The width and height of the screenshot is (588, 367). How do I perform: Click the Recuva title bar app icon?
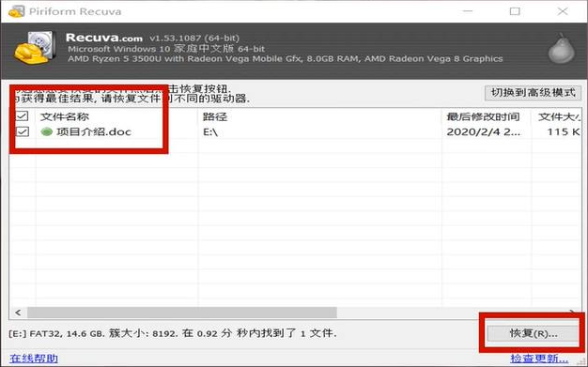pyautogui.click(x=16, y=11)
